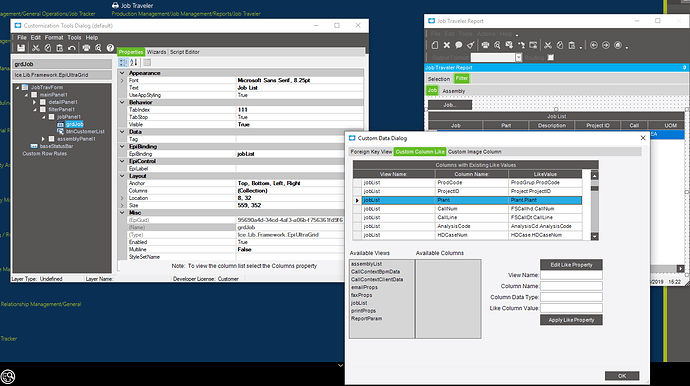690x386 pixels.
Task: Click Job... button in Job Traveler Report
Action: pyautogui.click(x=450, y=105)
